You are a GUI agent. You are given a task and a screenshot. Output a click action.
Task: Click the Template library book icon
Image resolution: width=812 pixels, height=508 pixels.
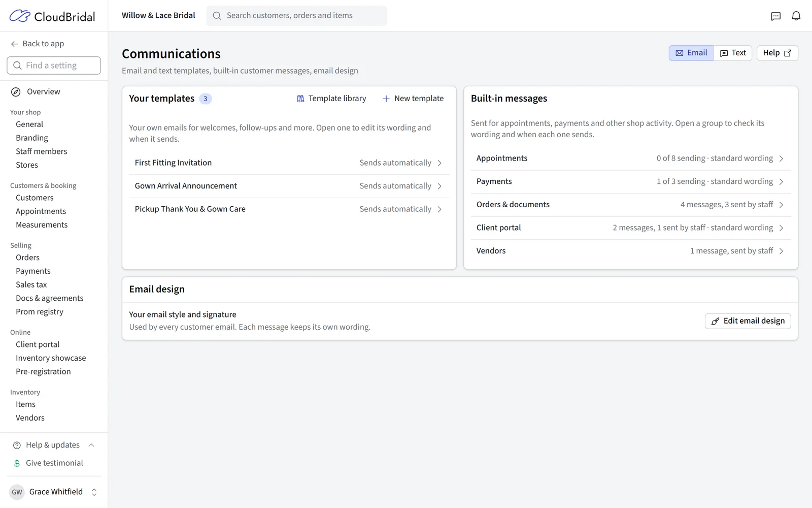(300, 99)
